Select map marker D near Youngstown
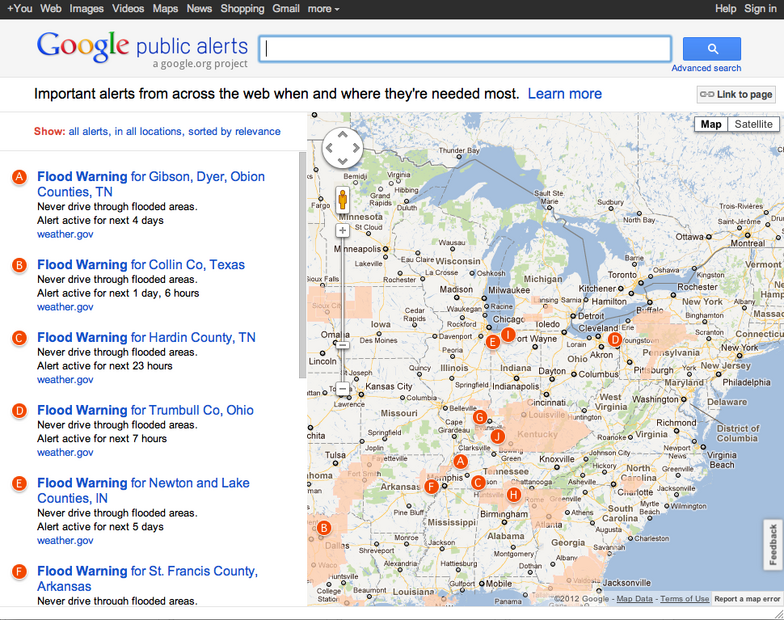Image resolution: width=784 pixels, height=620 pixels. [614, 340]
